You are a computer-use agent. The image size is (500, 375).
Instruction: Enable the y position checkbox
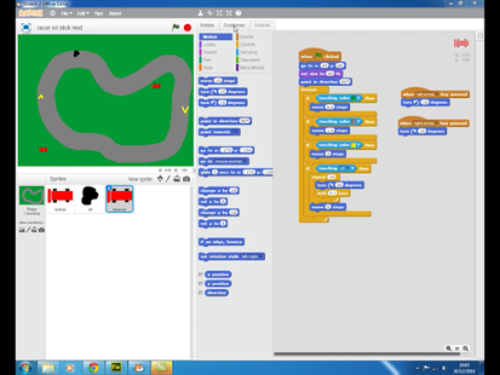(200, 284)
